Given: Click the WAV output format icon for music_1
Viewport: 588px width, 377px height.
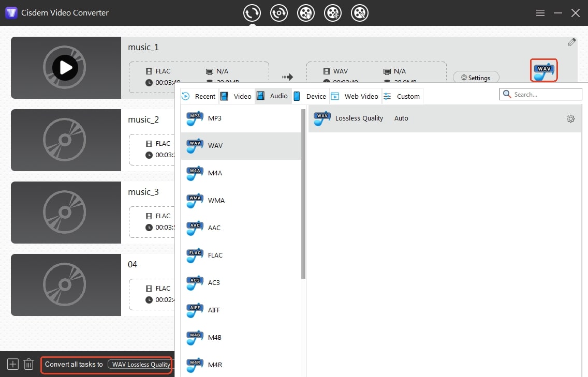Looking at the screenshot, I should point(544,70).
